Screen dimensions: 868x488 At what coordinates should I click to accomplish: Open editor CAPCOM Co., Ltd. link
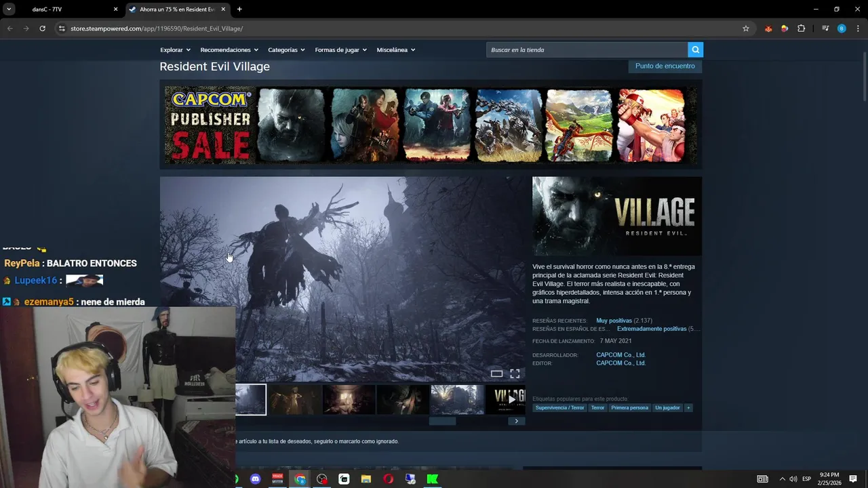pyautogui.click(x=620, y=363)
